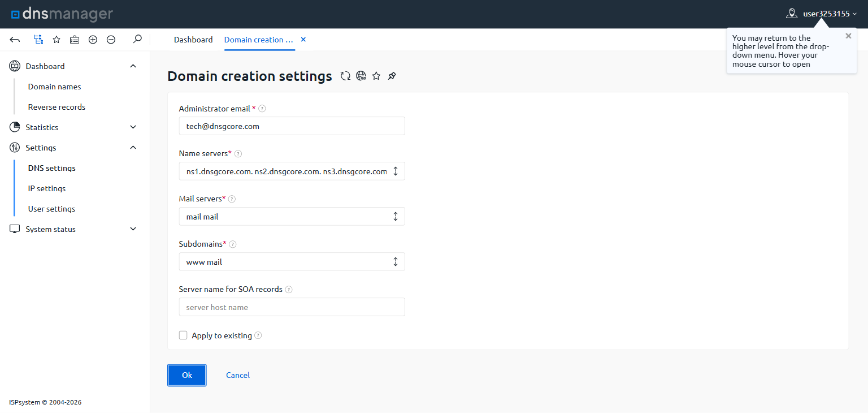Click the Name servers input field

point(292,171)
